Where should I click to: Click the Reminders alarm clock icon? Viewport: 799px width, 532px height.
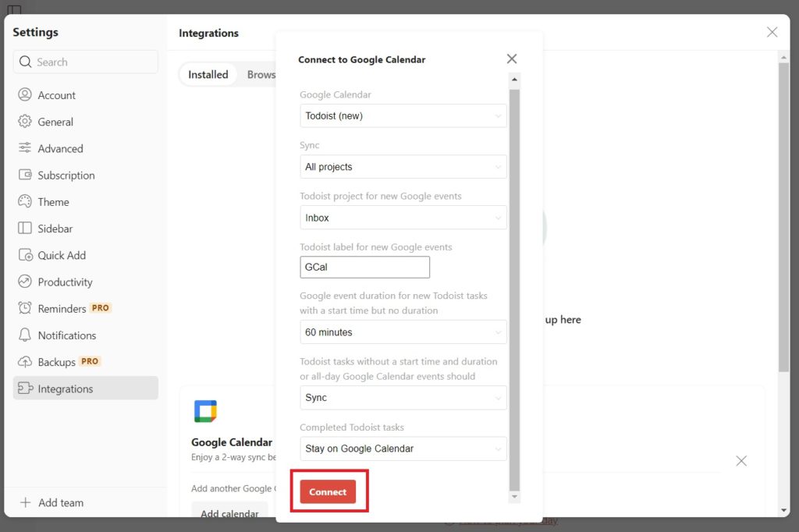pos(24,308)
